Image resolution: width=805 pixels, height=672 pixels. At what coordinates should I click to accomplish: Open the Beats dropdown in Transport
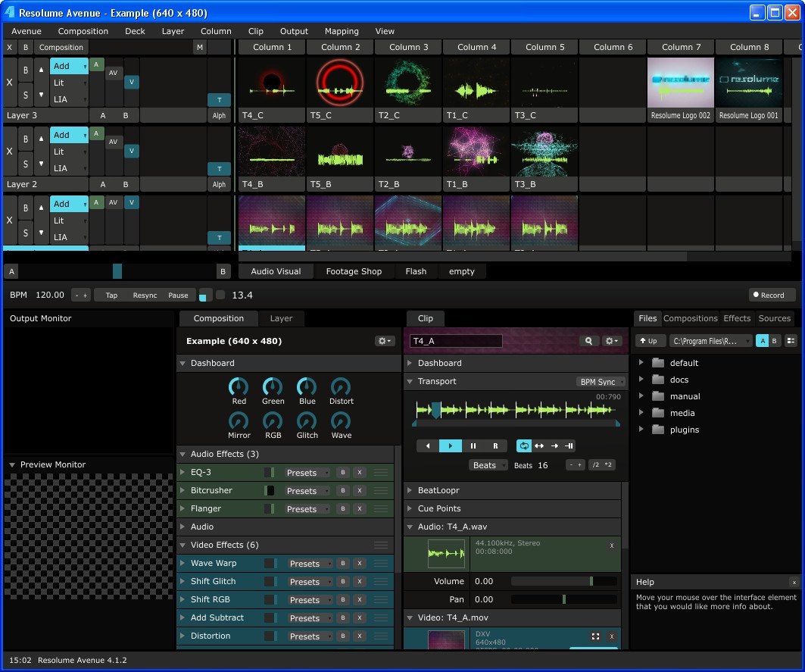coord(488,465)
